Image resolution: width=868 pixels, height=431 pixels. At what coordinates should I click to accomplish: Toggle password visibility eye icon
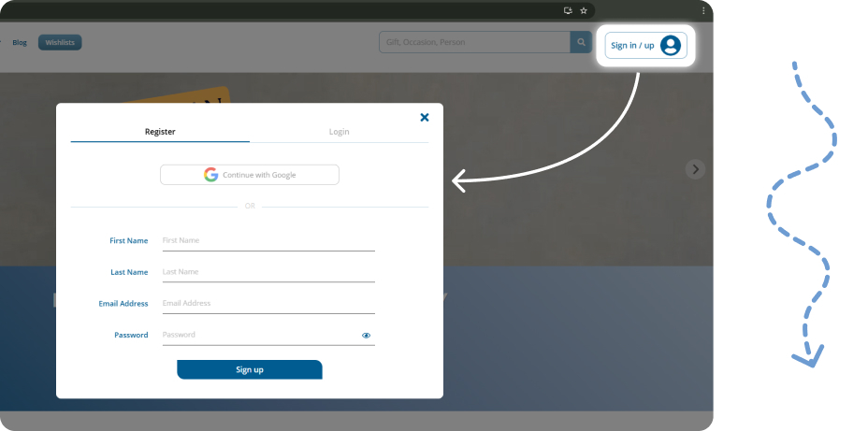(x=366, y=335)
